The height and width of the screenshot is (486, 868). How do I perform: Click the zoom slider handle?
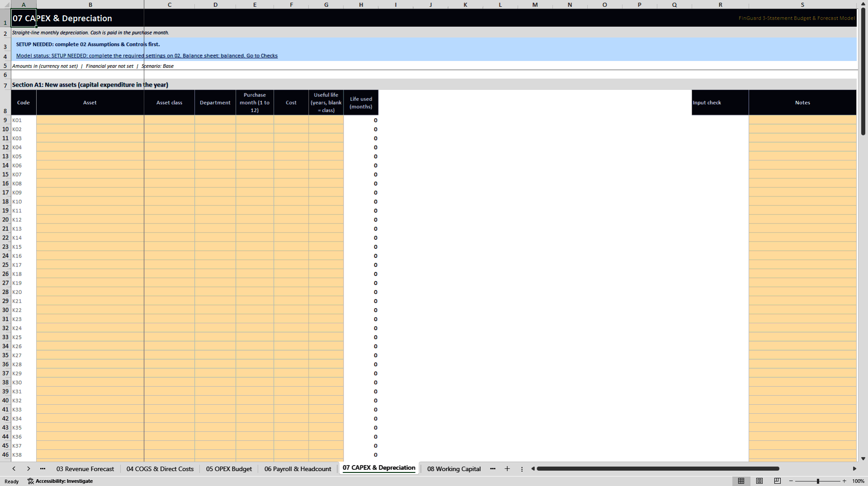[818, 481]
